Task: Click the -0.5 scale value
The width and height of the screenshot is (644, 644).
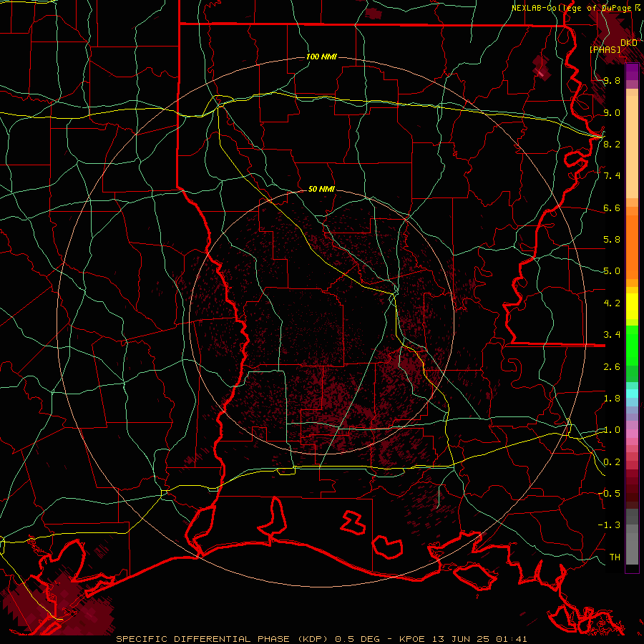Action: pyautogui.click(x=609, y=494)
